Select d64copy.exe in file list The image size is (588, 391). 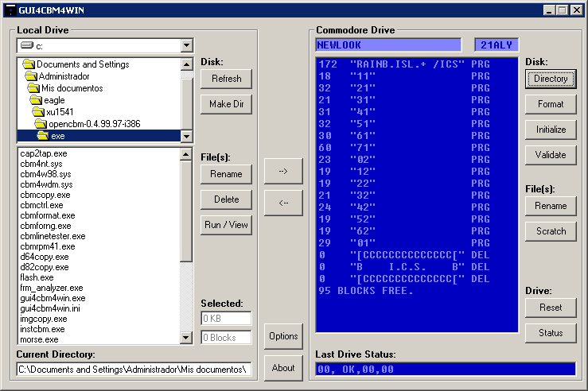[x=45, y=257]
